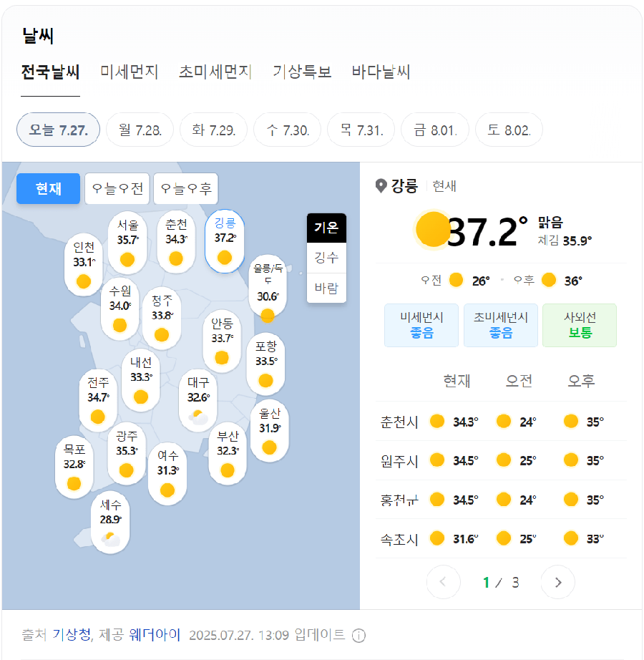
Task: Toggle map layer to 강수
Action: point(326,258)
